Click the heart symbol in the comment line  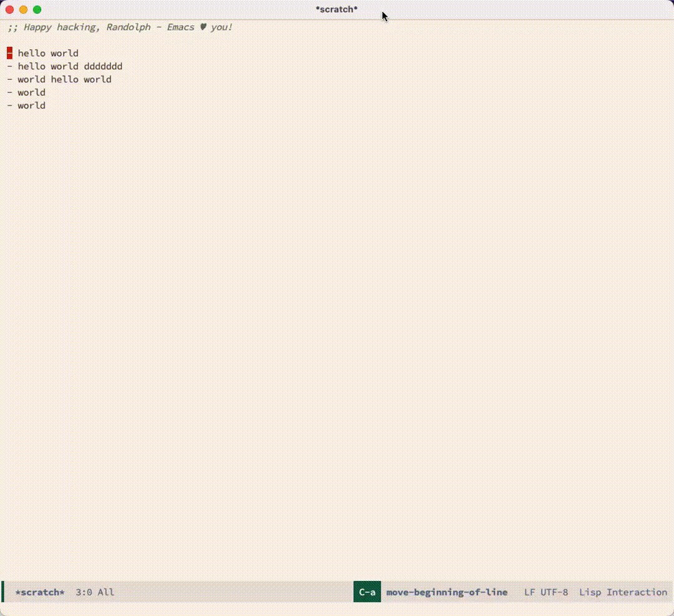[x=203, y=27]
